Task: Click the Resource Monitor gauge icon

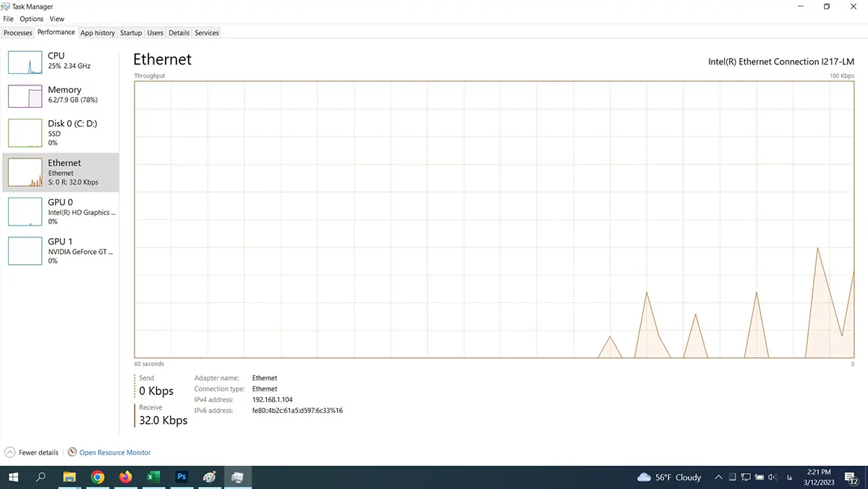Action: tap(72, 452)
